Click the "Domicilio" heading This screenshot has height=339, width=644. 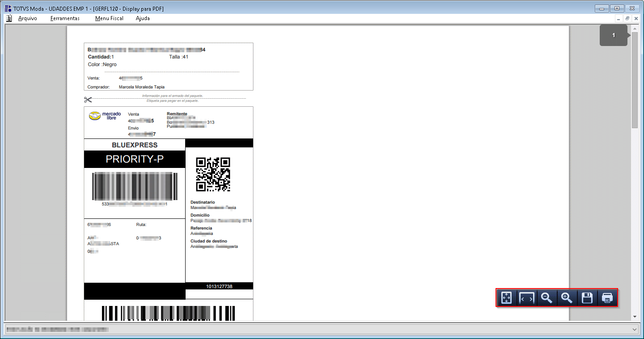point(200,215)
